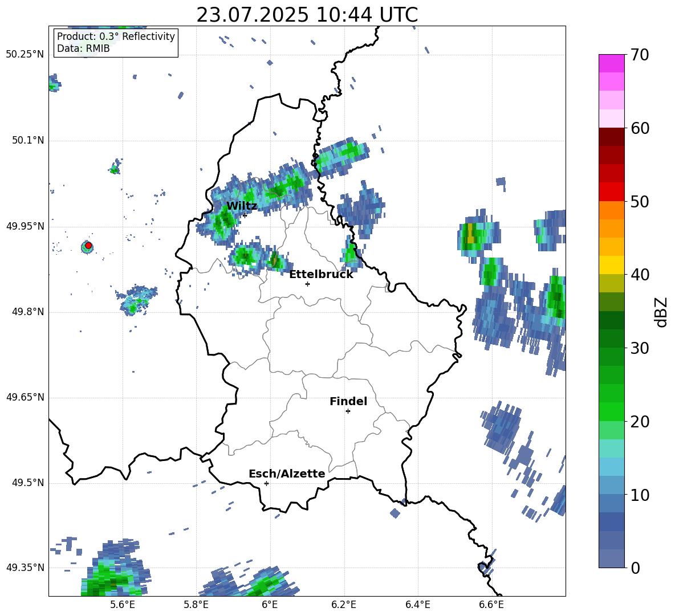Click the dark red colorbar swatch below 60

(611, 137)
